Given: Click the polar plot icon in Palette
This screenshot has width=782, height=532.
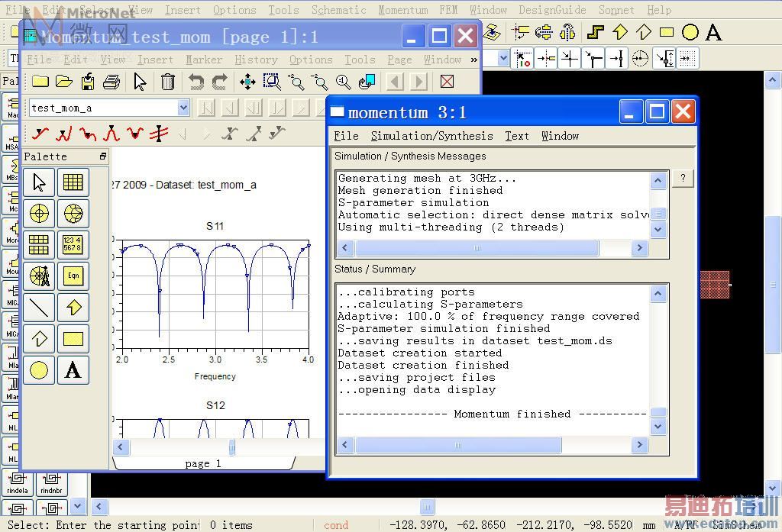Looking at the screenshot, I should [39, 213].
